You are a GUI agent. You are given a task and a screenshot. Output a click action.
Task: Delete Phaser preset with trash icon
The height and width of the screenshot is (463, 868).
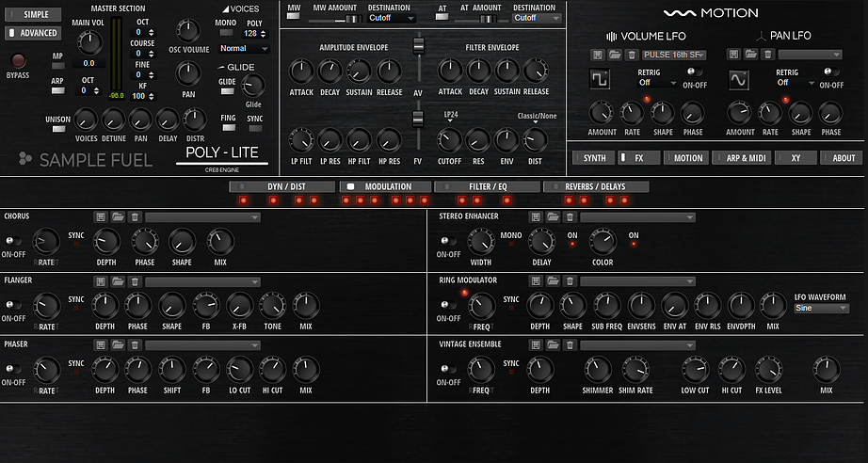(134, 345)
